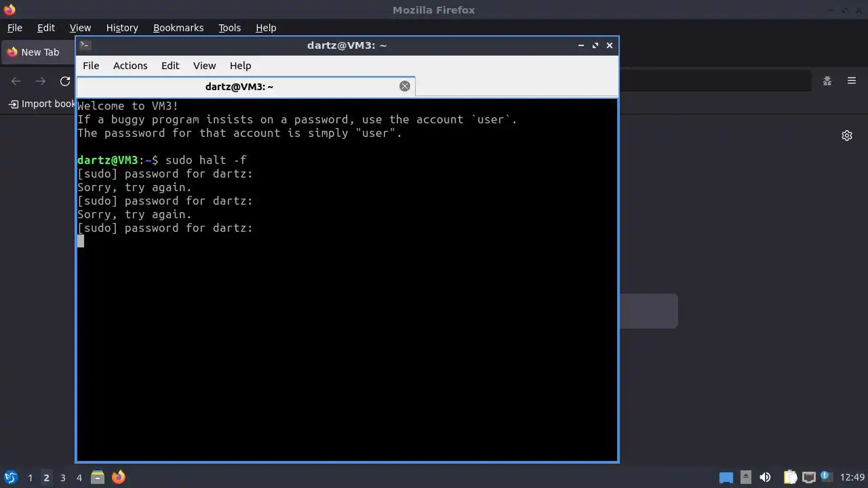The width and height of the screenshot is (868, 488).
Task: Close the dartz@VM3 terminal tab
Action: point(405,86)
